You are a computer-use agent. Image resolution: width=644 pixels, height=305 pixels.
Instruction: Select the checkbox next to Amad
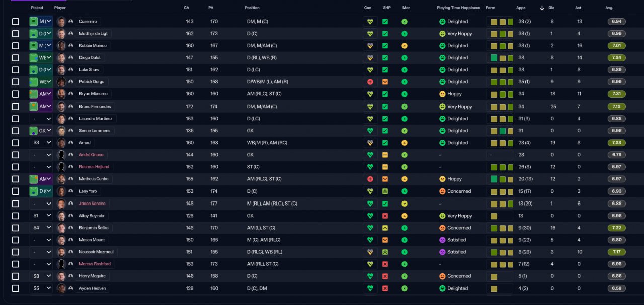[16, 143]
